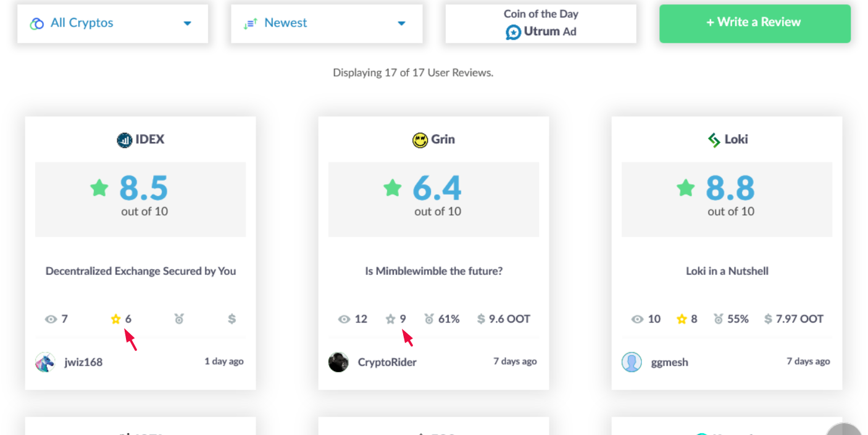
Task: Click the medal icon beside 61%
Action: tap(429, 319)
